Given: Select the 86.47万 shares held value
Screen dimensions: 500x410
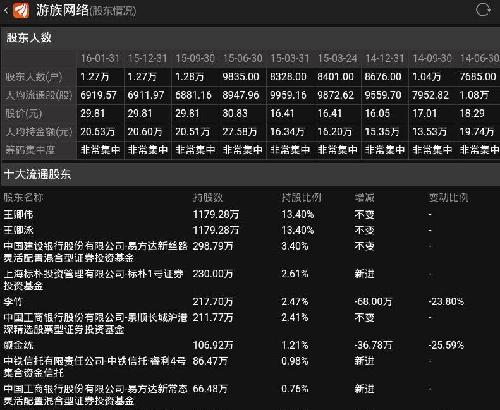Looking at the screenshot, I should pyautogui.click(x=210, y=361).
